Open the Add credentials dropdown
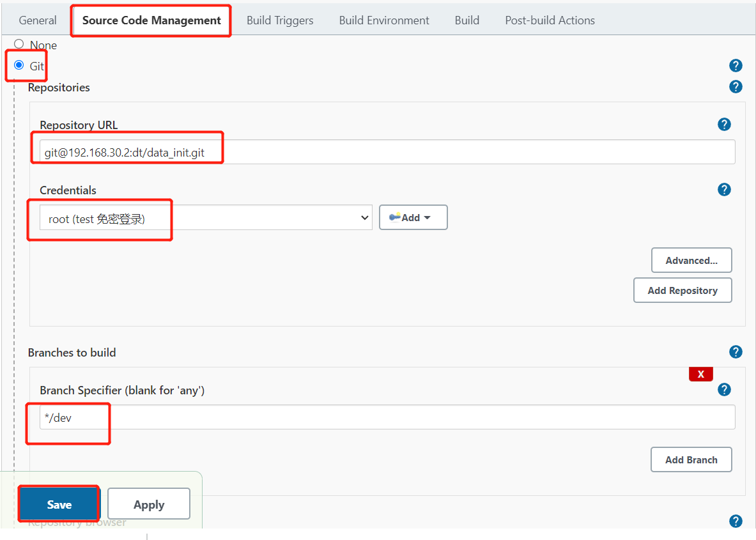 click(x=413, y=217)
